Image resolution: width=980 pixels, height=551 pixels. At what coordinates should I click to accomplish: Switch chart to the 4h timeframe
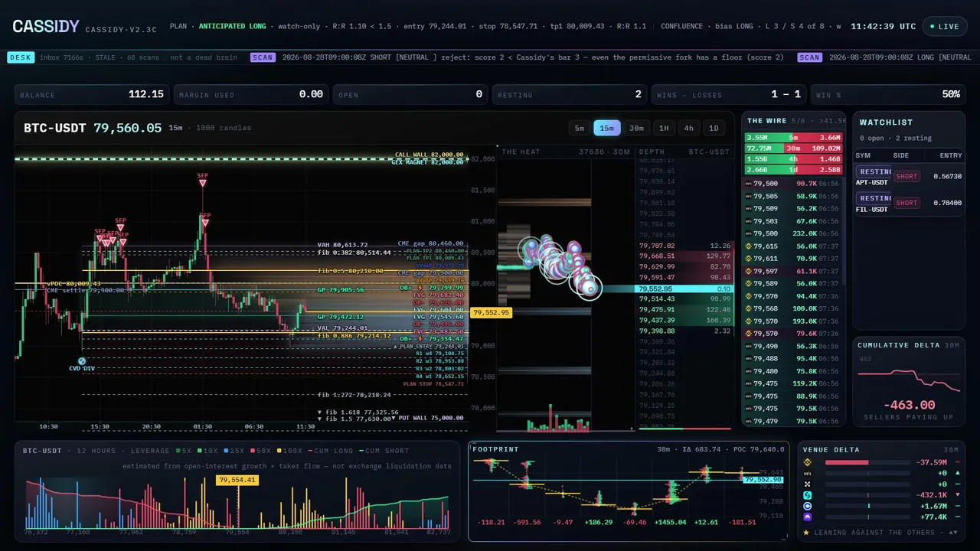689,128
